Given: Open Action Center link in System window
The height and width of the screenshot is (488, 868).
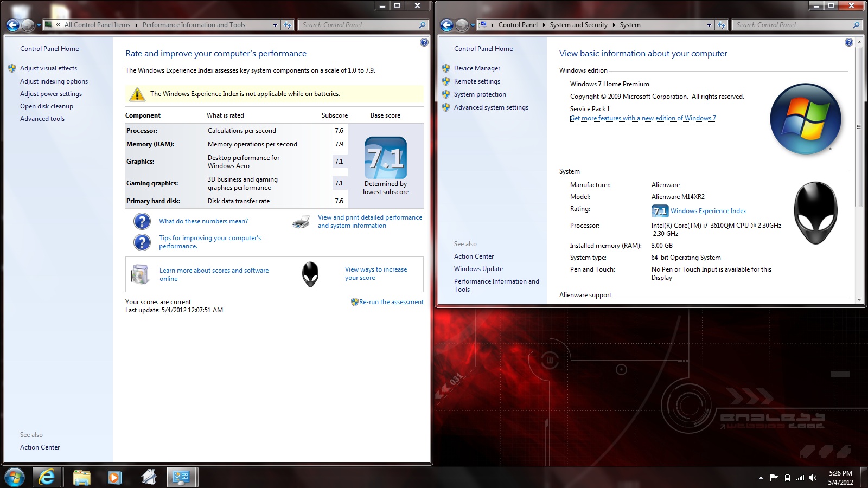Looking at the screenshot, I should coord(474,256).
